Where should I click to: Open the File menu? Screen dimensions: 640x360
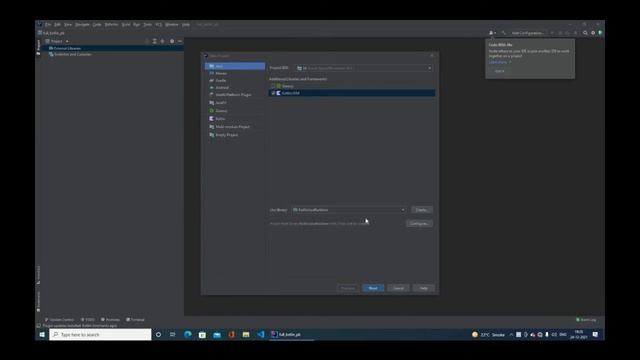click(x=48, y=24)
